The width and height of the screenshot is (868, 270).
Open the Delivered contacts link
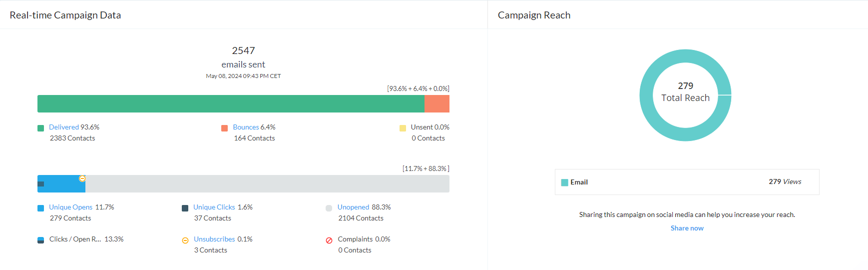pyautogui.click(x=64, y=127)
